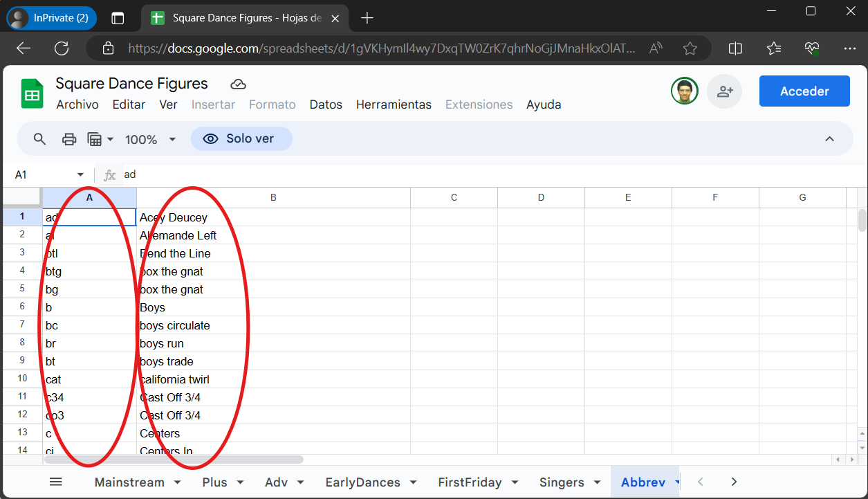Screen dimensions: 868x499
Task: Click the InPrivate profile badge
Action: click(x=52, y=18)
